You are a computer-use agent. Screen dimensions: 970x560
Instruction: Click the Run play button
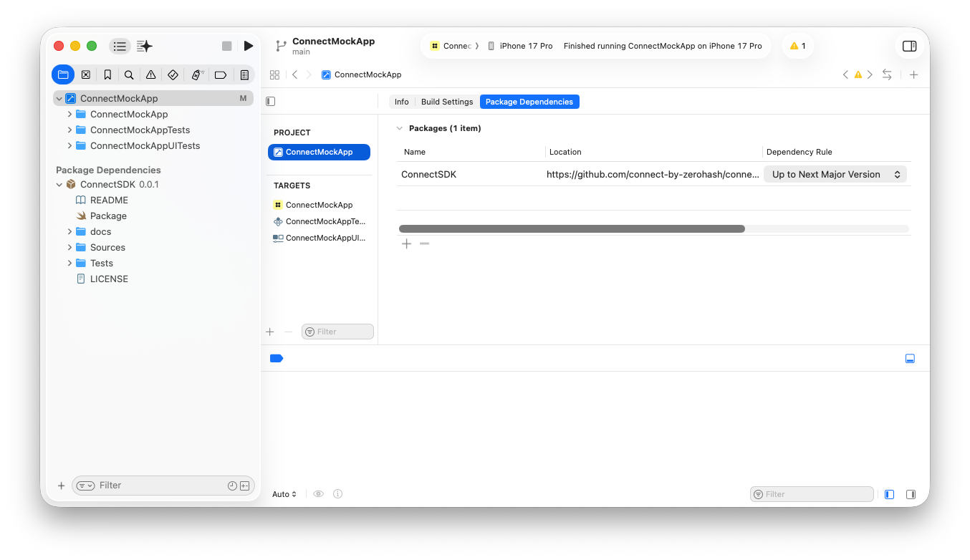click(x=248, y=46)
